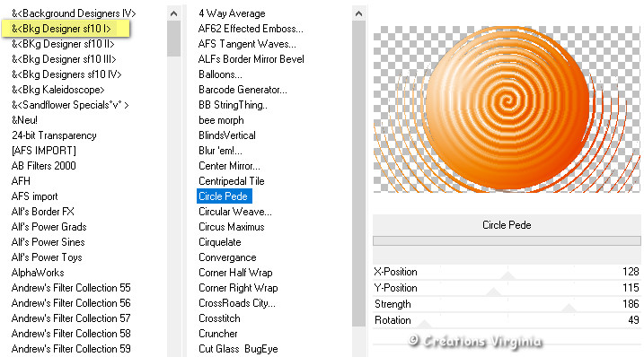644x357 pixels.
Task: Select 'Andrew's Filter Collection 58'
Action: click(71, 334)
